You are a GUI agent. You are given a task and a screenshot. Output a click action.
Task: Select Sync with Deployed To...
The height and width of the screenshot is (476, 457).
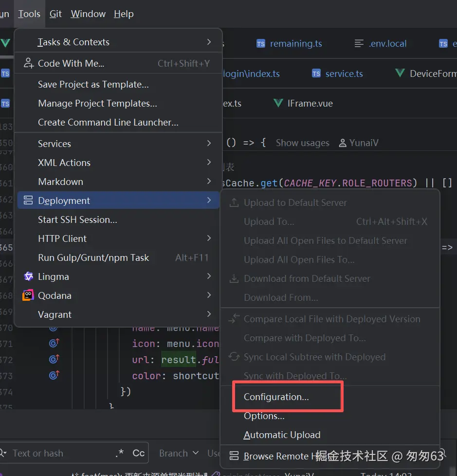click(x=330, y=376)
